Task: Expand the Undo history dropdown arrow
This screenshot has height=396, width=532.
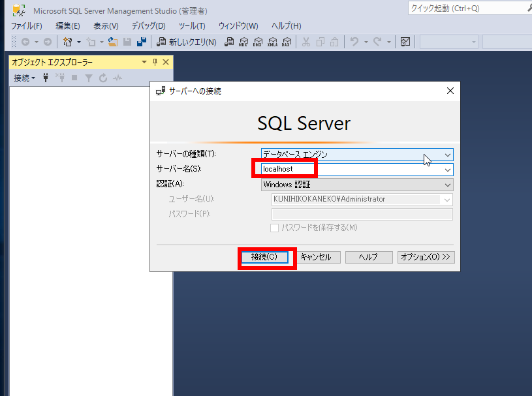Action: [x=366, y=42]
